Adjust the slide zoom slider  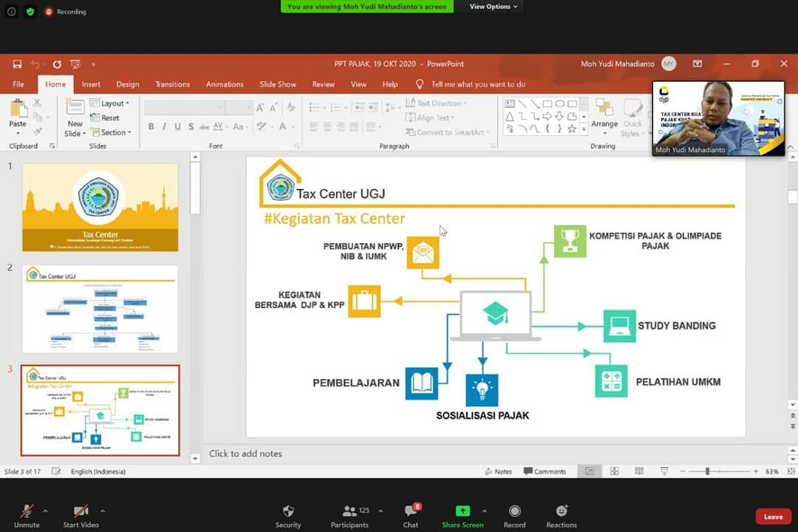click(x=707, y=471)
